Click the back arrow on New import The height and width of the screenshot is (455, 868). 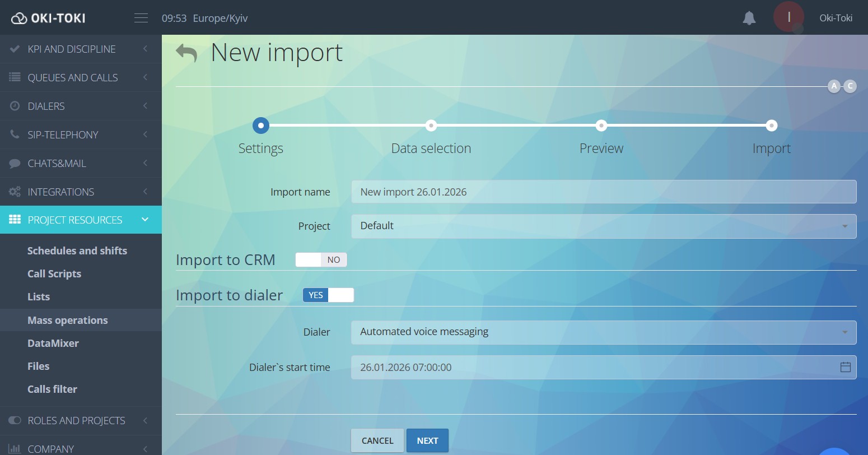click(x=186, y=52)
